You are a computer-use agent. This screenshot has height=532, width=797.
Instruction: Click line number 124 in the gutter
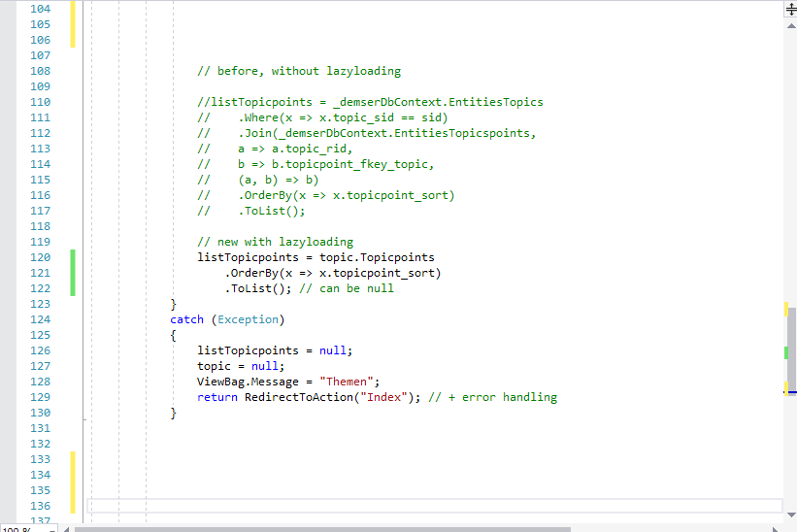point(40,319)
